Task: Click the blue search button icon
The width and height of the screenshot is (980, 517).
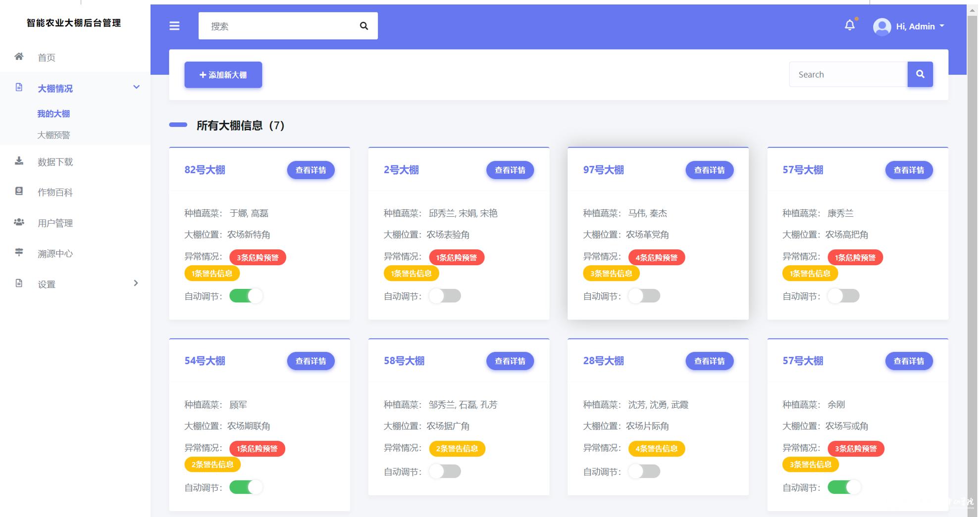Action: 920,74
